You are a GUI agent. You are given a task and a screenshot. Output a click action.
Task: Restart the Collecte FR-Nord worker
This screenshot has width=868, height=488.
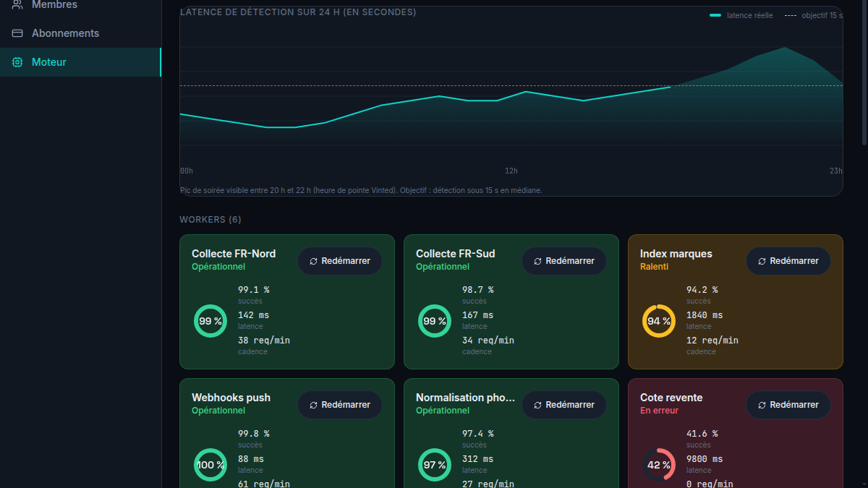point(340,261)
